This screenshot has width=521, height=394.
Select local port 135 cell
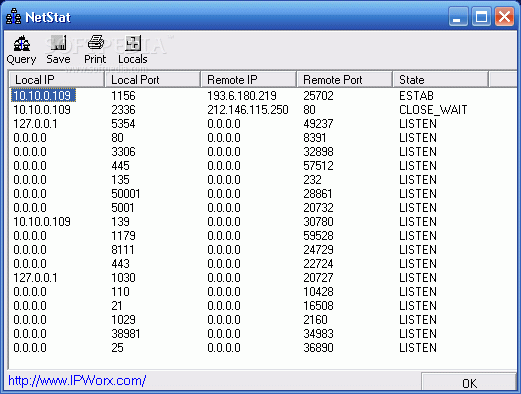coord(120,180)
